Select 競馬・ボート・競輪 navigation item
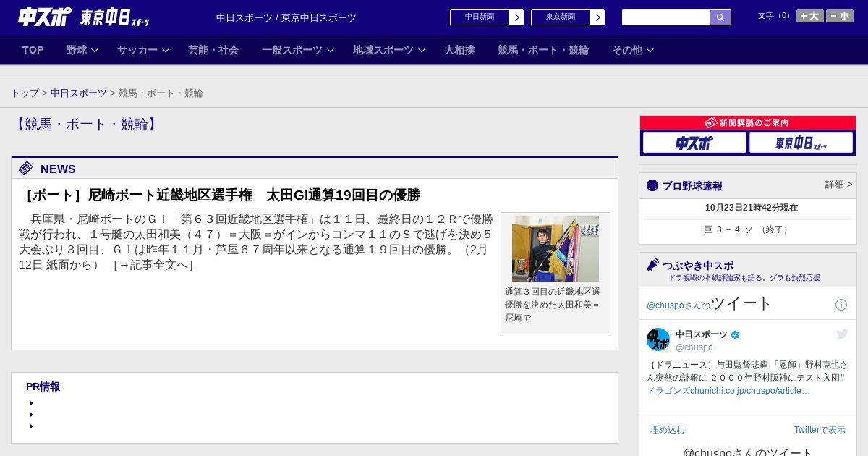Viewport: 868px width, 456px height. pyautogui.click(x=543, y=50)
